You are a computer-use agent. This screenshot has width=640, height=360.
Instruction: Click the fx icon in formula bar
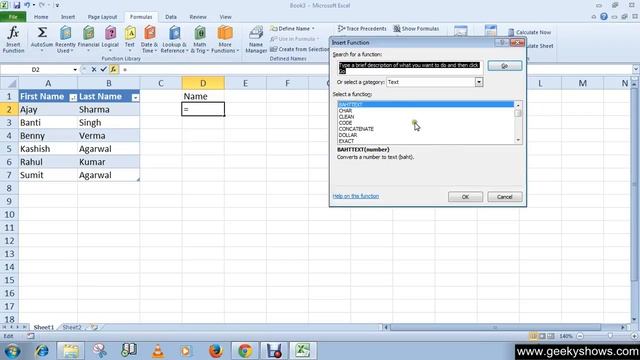(x=113, y=69)
